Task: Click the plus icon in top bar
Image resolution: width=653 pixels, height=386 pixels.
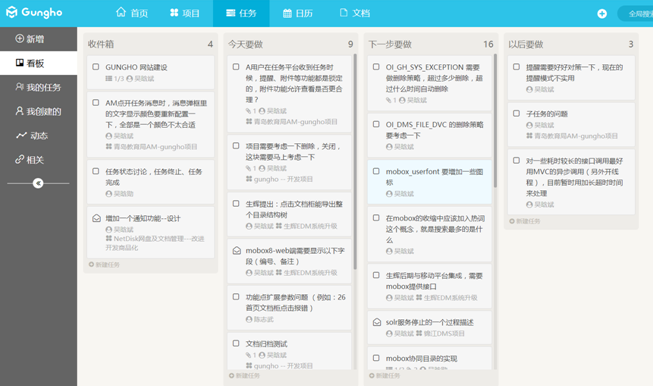Action: point(602,14)
